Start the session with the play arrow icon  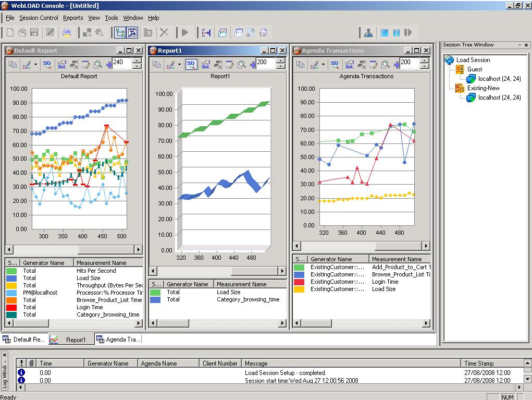[x=185, y=33]
